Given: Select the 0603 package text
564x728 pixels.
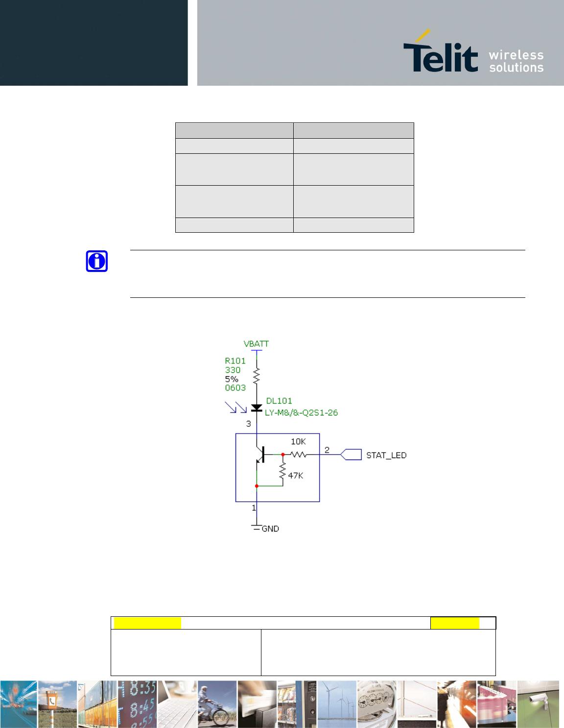Looking at the screenshot, I should [235, 388].
